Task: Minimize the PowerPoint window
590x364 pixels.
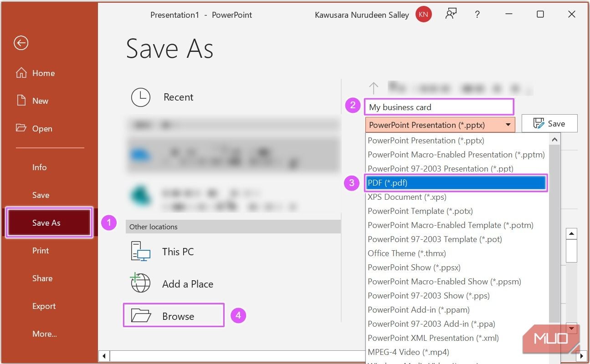Action: click(508, 15)
